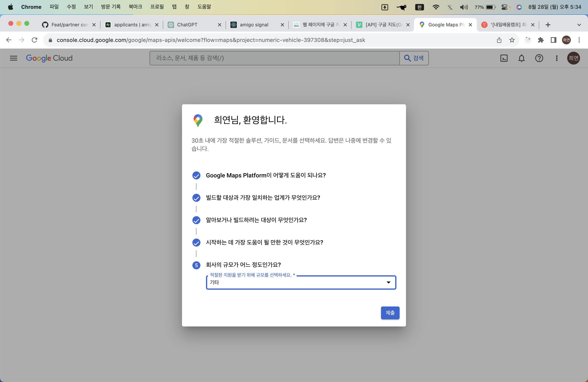This screenshot has height=382, width=588.
Task: Open the Apple menu
Action: coord(10,7)
